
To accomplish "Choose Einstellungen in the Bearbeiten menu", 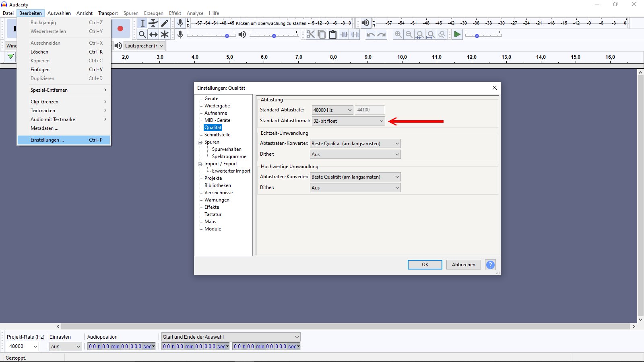I will [x=64, y=140].
